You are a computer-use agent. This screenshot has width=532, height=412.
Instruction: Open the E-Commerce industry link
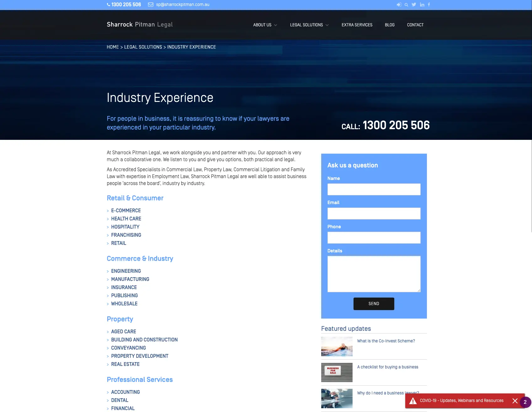click(126, 211)
